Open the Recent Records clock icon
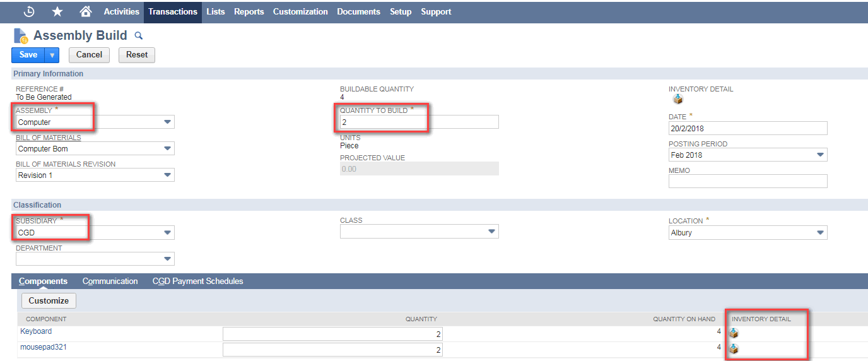This screenshot has height=361, width=868. point(29,11)
